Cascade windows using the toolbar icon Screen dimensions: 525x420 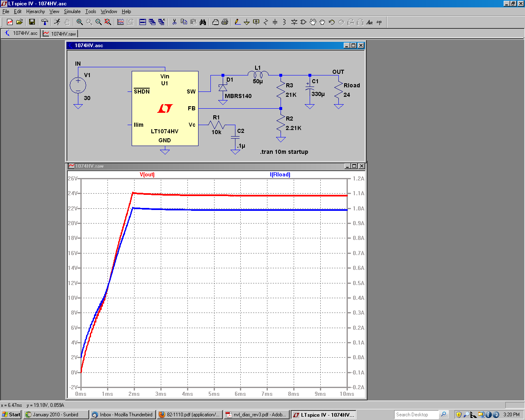point(152,22)
